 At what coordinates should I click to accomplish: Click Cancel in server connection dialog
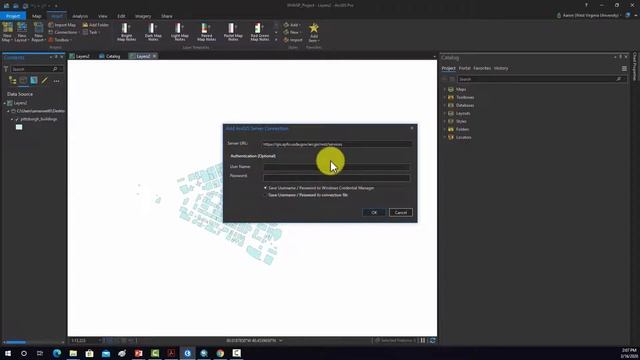coord(400,212)
